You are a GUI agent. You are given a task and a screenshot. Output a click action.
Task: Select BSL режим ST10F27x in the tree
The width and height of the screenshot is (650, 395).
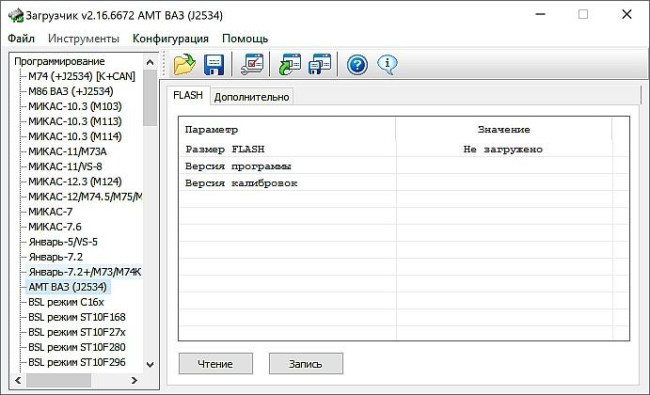[77, 332]
